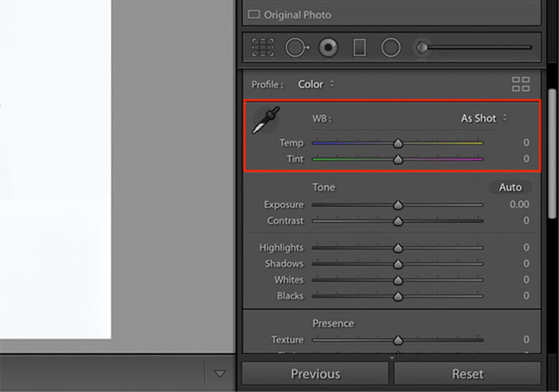Viewport: 559px width, 392px height.
Task: Click the Temp slider handle
Action: 398,143
